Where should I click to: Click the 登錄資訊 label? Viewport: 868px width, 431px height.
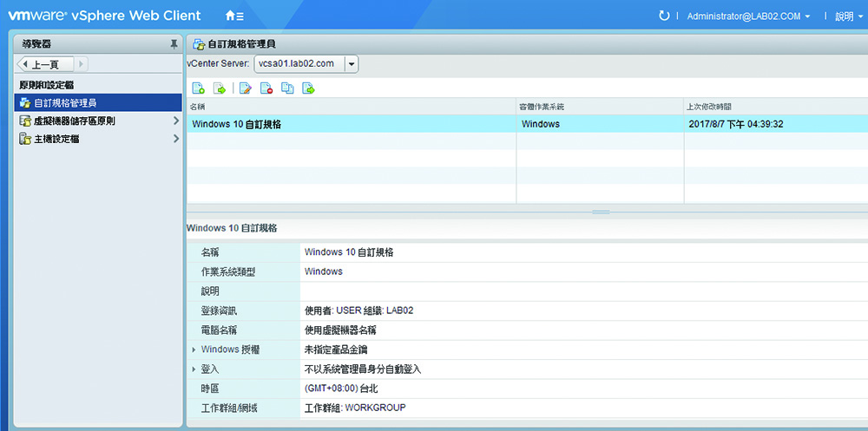[220, 311]
